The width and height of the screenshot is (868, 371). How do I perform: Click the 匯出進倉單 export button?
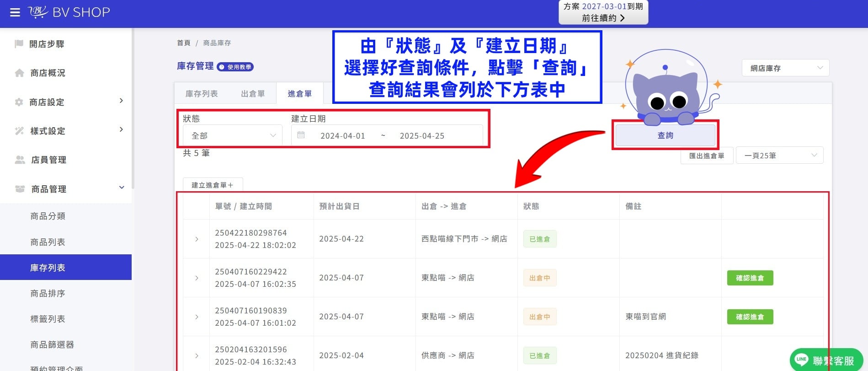[707, 156]
